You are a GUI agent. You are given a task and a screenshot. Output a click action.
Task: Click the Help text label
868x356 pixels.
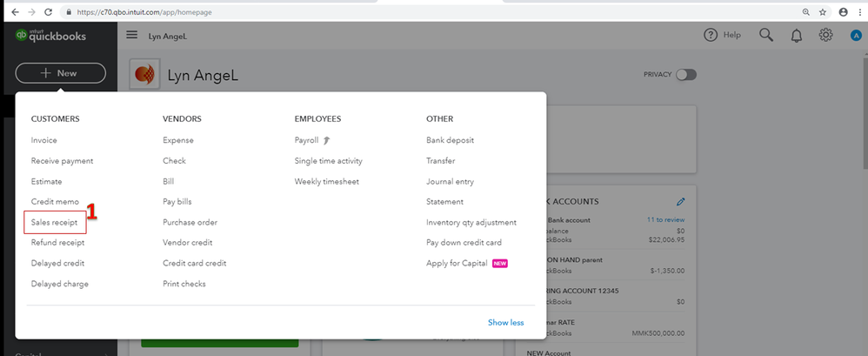point(731,35)
